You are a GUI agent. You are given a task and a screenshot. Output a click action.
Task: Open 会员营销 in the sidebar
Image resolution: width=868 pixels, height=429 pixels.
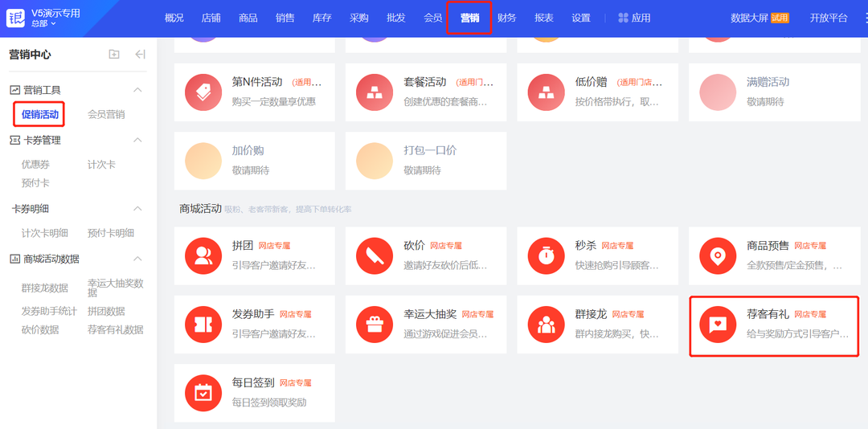106,115
